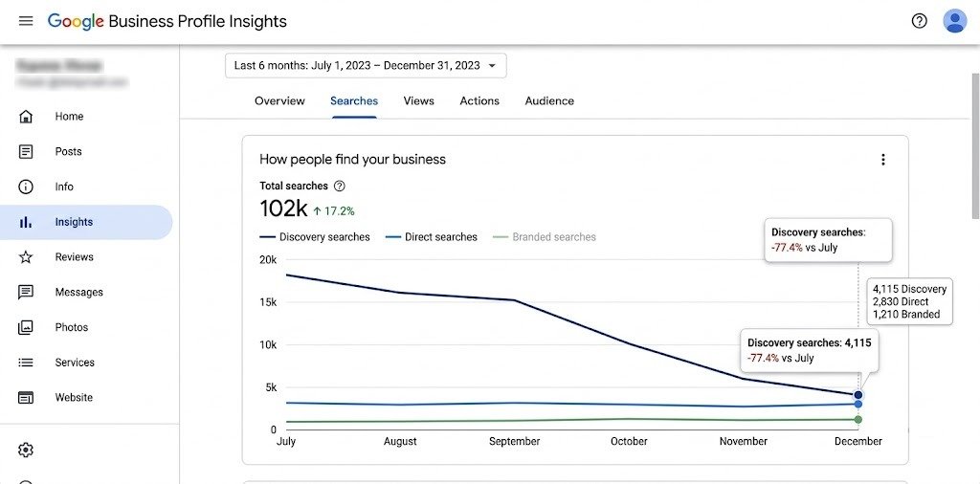Click the December Discovery data point
The image size is (980, 484).
point(858,395)
